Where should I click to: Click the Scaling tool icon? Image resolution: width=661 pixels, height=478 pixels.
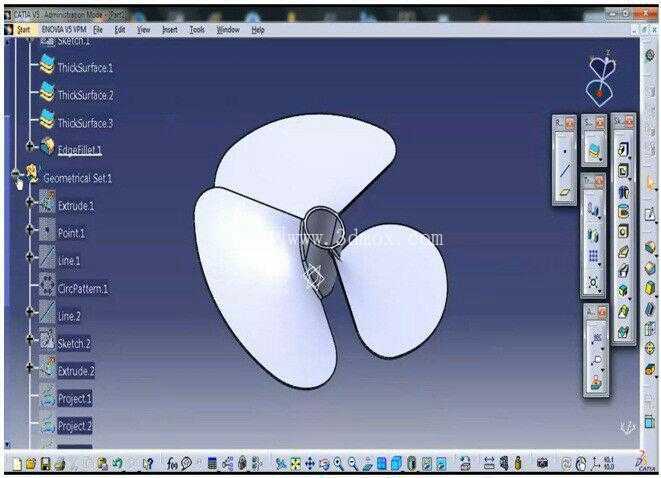(593, 282)
